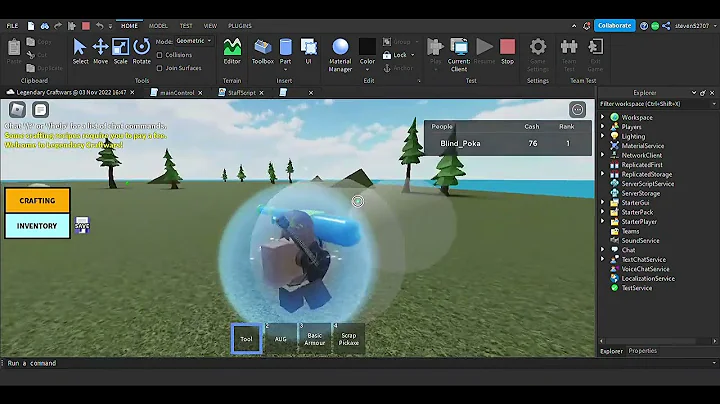Click the binoculars find icon
This screenshot has width=720, height=404.
[45, 26]
